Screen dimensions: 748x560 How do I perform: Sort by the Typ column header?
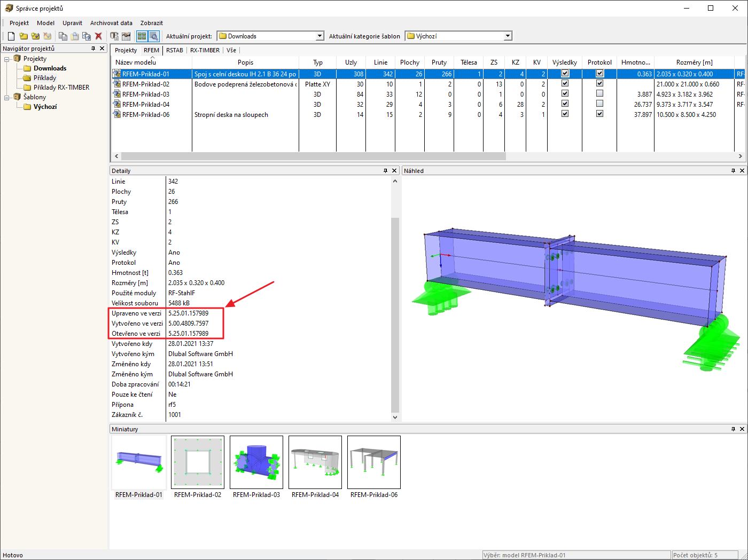(318, 62)
